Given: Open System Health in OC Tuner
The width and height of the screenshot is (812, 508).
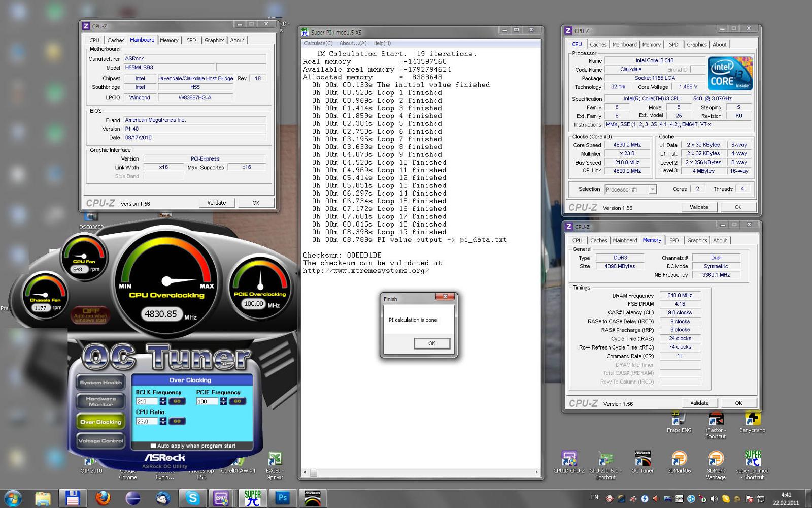Looking at the screenshot, I should click(100, 383).
